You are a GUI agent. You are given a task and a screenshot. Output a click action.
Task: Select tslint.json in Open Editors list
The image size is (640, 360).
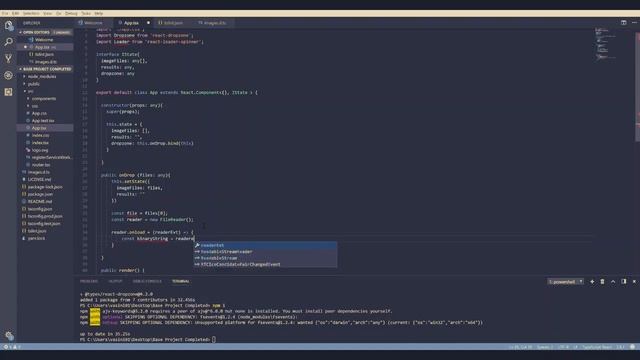click(x=44, y=54)
